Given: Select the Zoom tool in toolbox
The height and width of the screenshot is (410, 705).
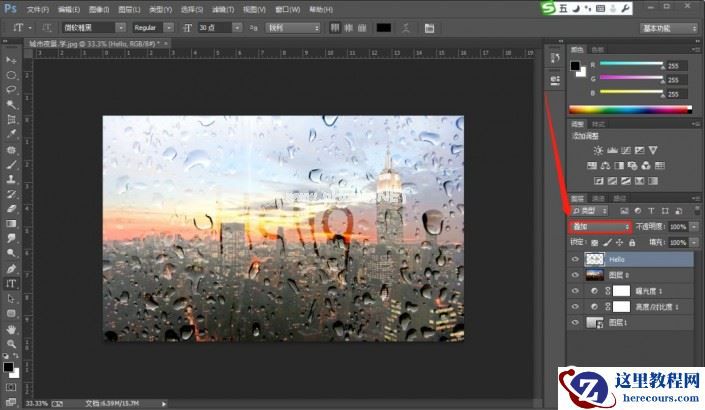Looking at the screenshot, I should [x=11, y=344].
